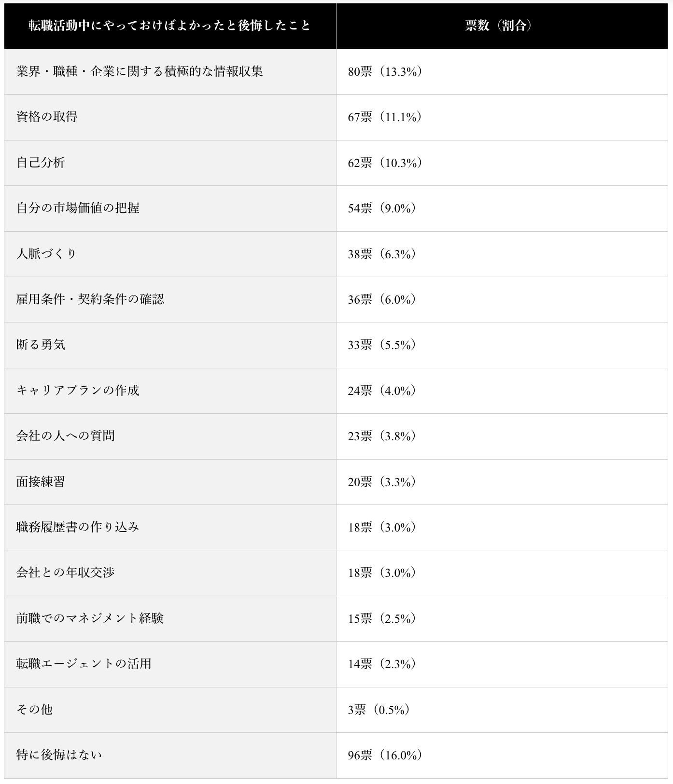The height and width of the screenshot is (784, 673).
Task: Select the その他 row label
Action: 34,710
